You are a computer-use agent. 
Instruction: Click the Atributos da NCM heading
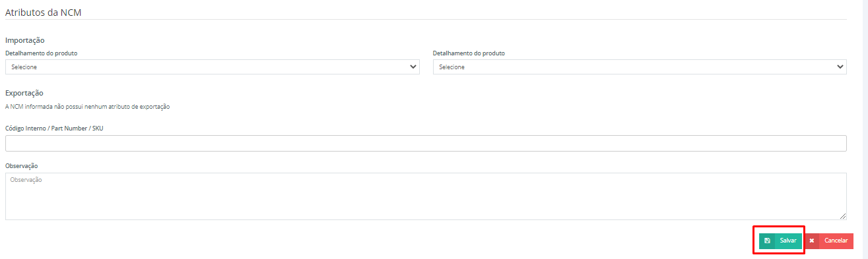click(x=44, y=12)
